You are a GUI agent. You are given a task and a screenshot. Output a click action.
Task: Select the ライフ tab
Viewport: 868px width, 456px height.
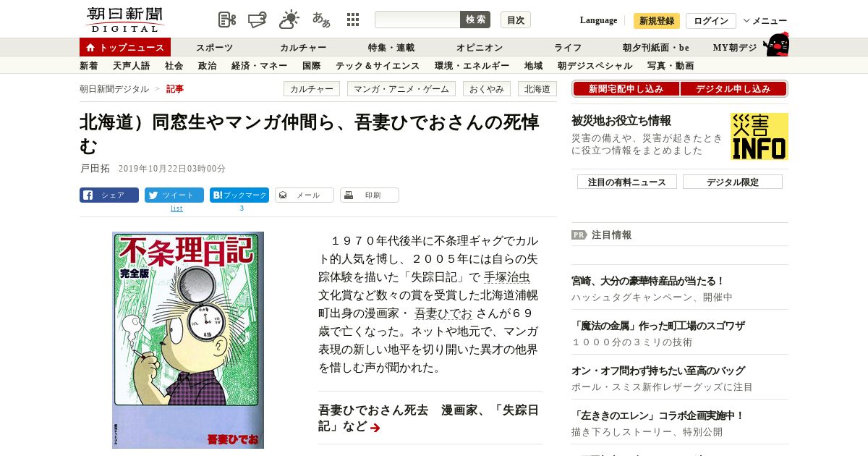(x=568, y=48)
